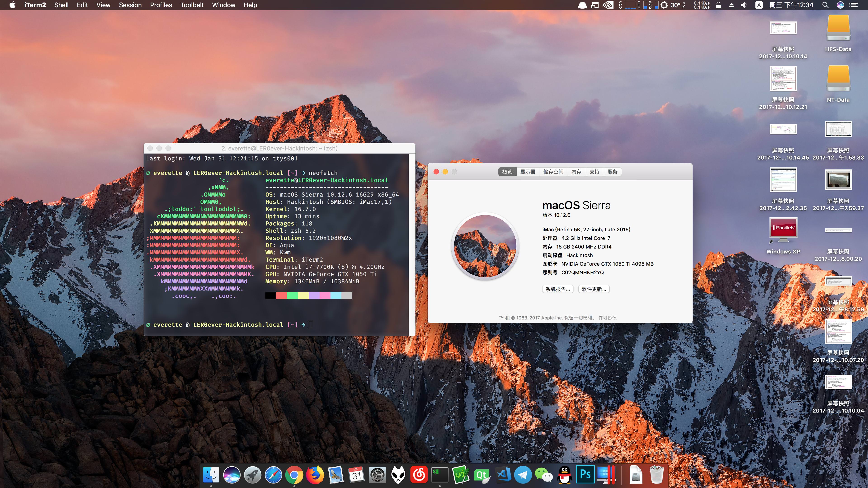Select the 储存空间 tab
This screenshot has height=488, width=868.
(553, 172)
